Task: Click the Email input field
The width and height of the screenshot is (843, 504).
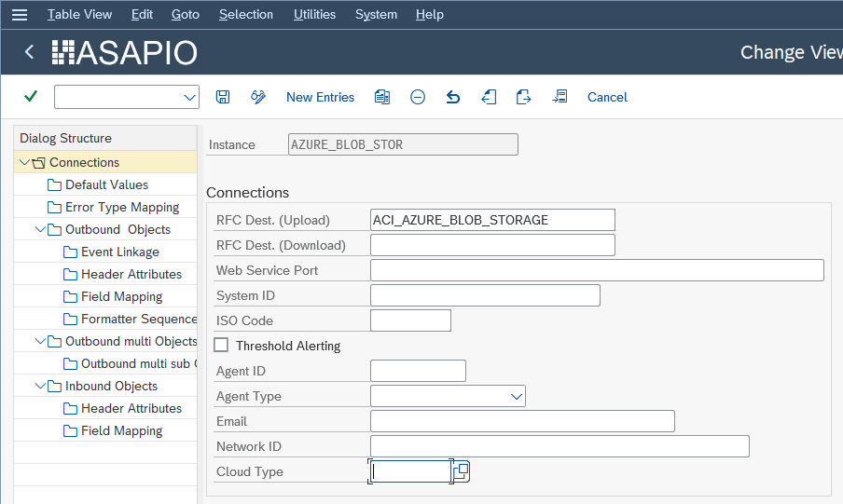Action: click(x=522, y=421)
